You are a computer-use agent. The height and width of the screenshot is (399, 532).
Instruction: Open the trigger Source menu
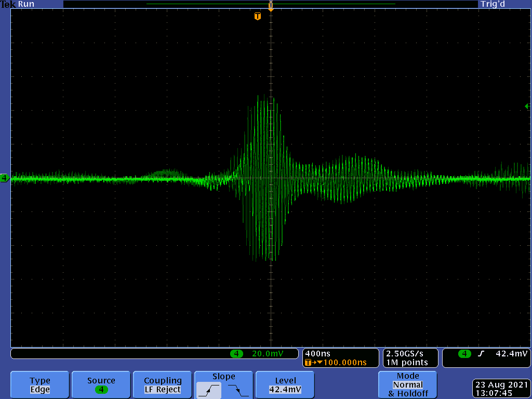click(x=101, y=385)
